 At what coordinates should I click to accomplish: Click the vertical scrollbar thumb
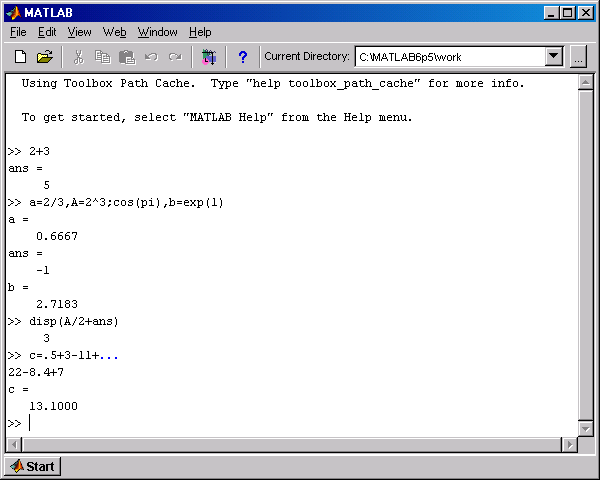click(x=585, y=255)
